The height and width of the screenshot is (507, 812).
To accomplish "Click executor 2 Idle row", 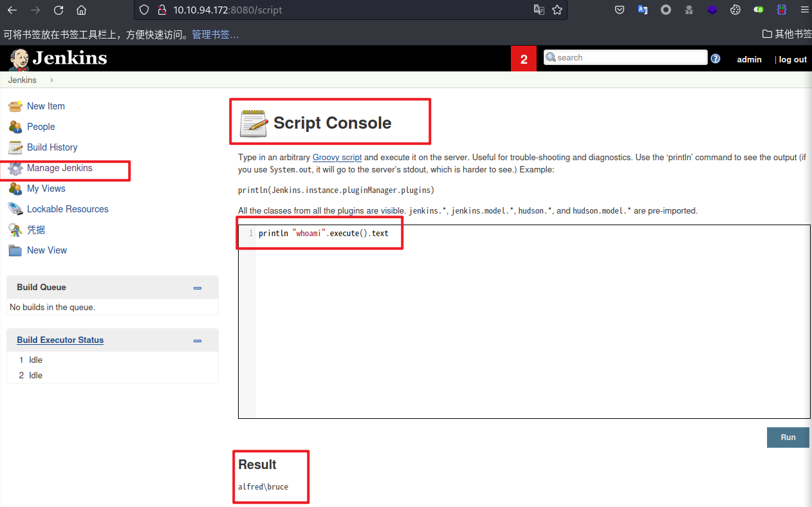I will coord(113,375).
